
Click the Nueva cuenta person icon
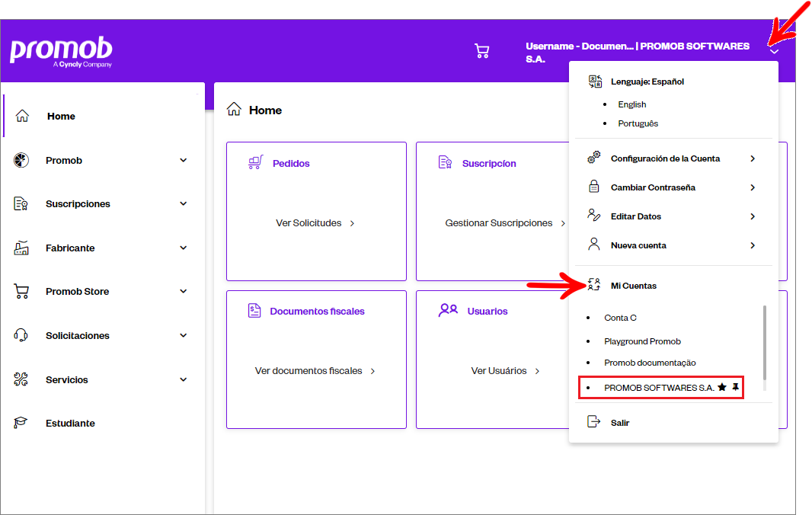(594, 244)
